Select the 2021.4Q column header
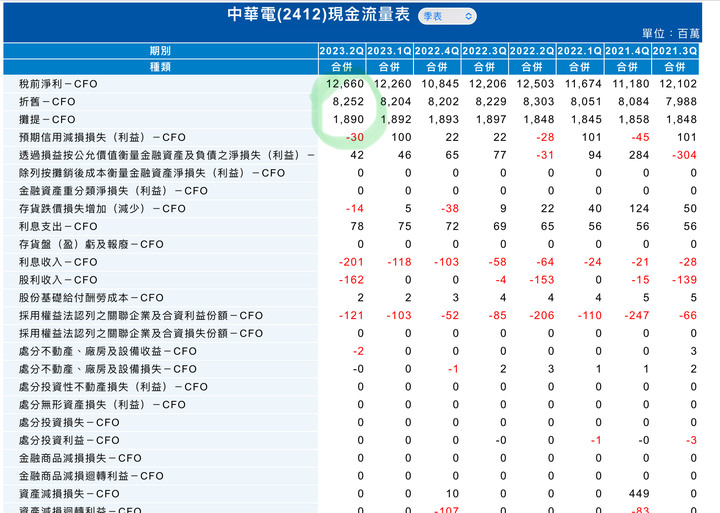 (x=627, y=51)
